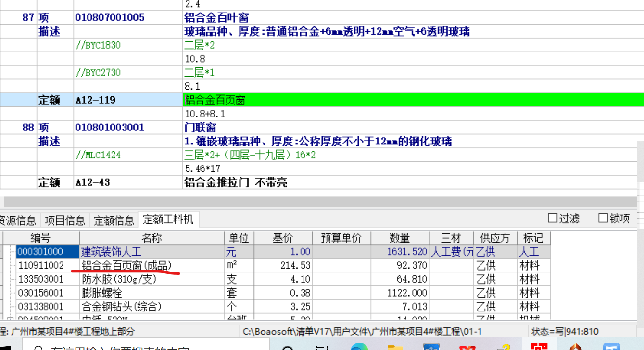The width and height of the screenshot is (644, 350).
Task: Enable the 过滤 checkbox
Action: point(564,218)
